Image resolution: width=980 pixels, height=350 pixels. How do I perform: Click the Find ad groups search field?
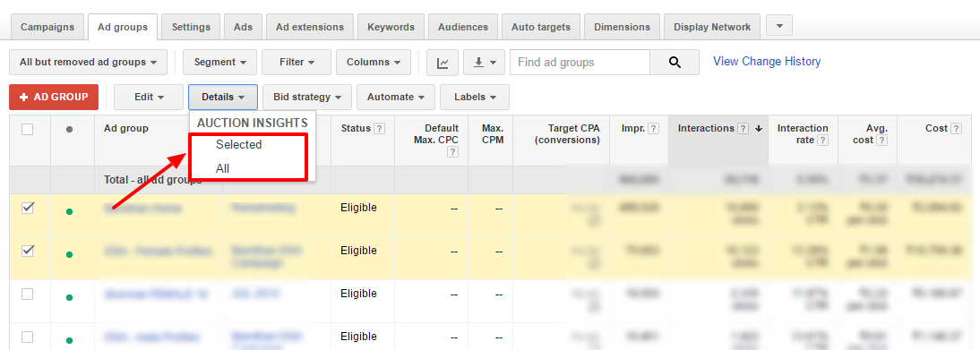580,63
